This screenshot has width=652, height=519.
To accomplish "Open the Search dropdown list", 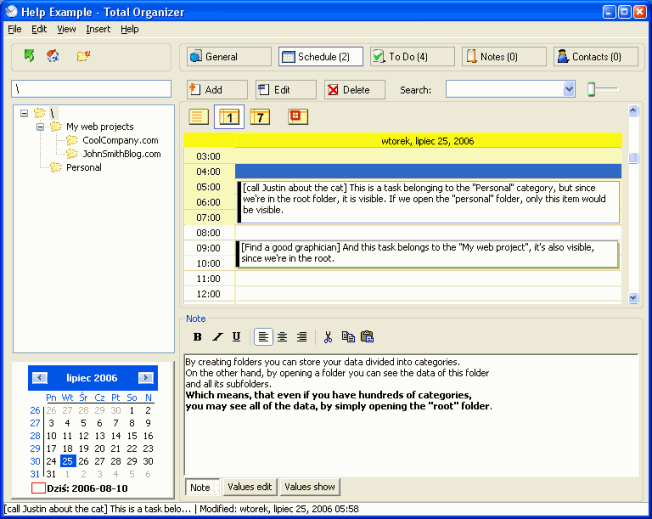I will [x=569, y=90].
